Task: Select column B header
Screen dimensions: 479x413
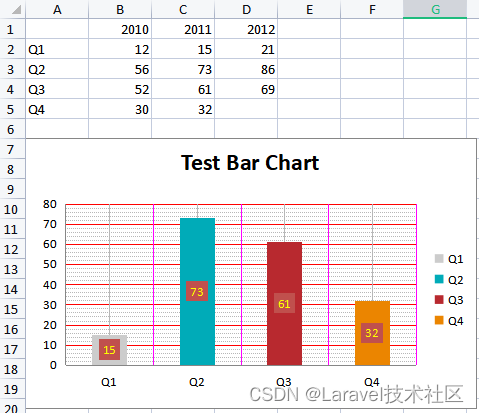Action: click(x=120, y=9)
